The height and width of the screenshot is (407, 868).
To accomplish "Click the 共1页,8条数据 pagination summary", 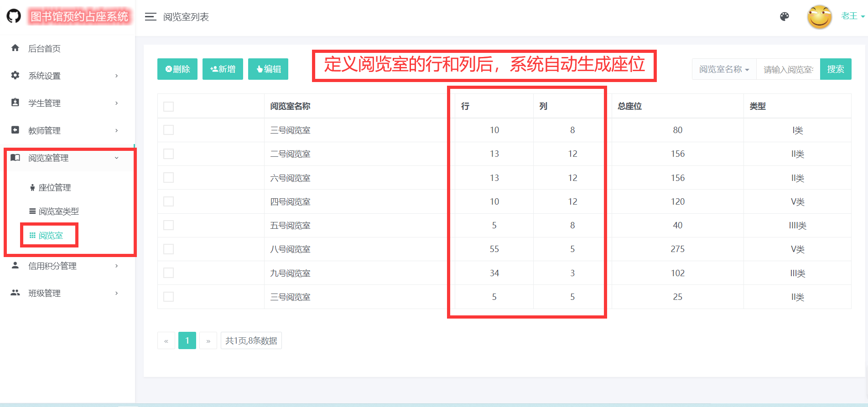I will [251, 340].
